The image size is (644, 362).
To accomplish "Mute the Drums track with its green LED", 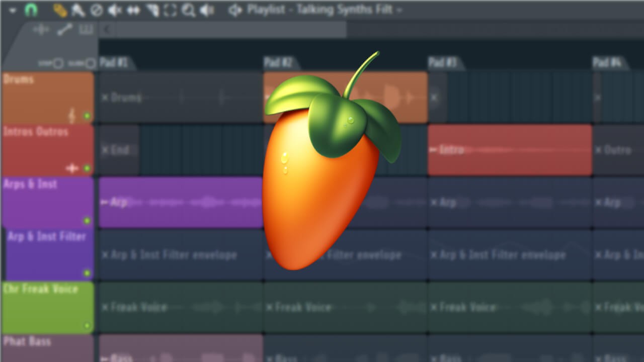I will pos(87,116).
